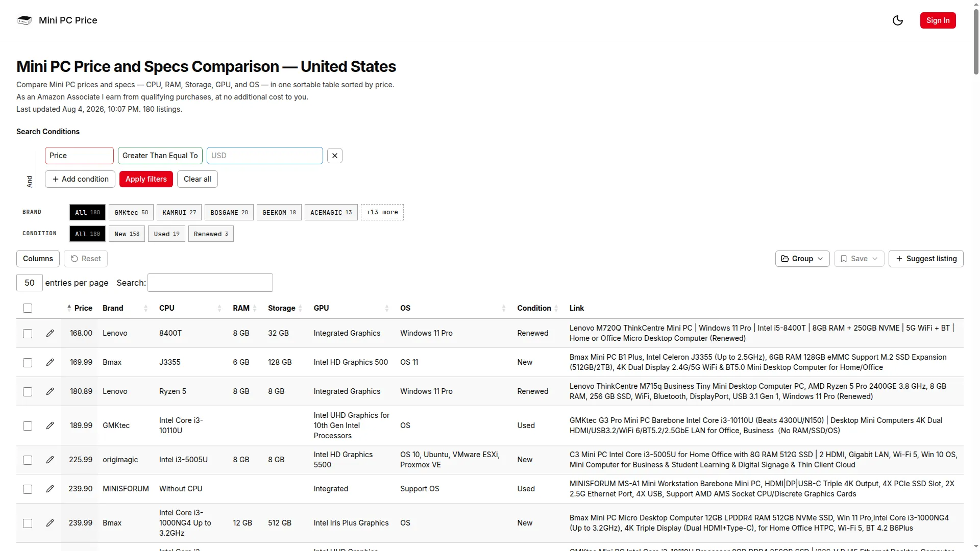980x551 pixels.
Task: Click Suggest listing button
Action: coord(926,259)
